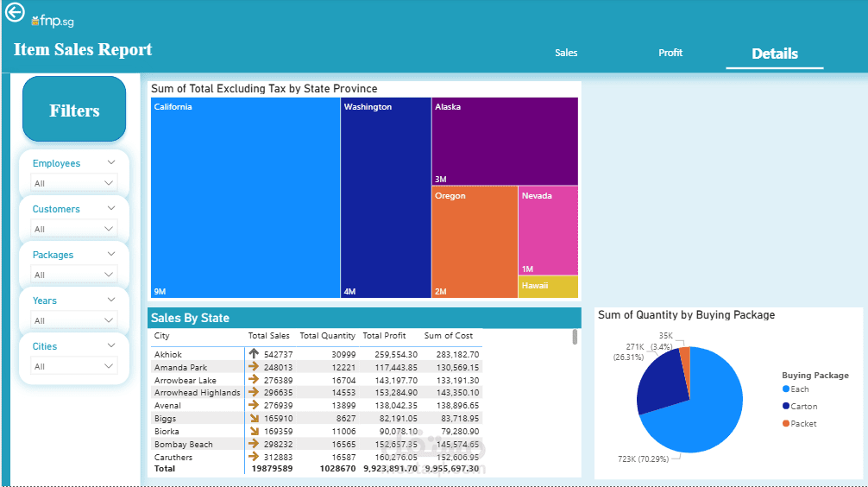The width and height of the screenshot is (868, 487).
Task: Click the Filters button
Action: (x=74, y=109)
